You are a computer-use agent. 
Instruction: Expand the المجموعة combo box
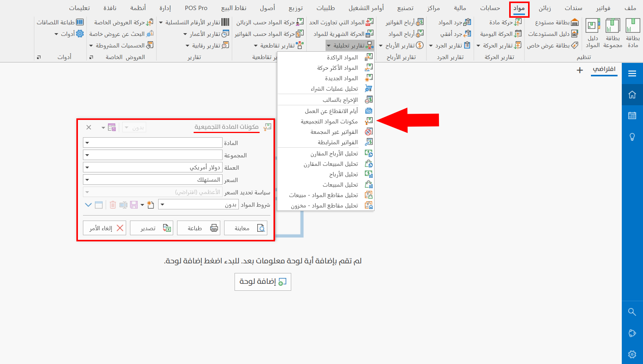tap(87, 155)
